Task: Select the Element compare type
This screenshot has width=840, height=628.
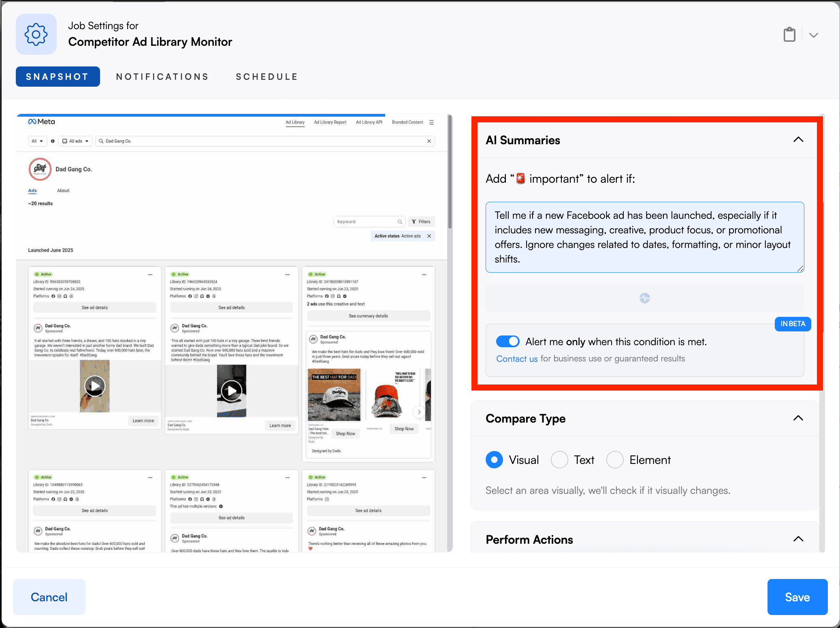Action: pos(615,460)
